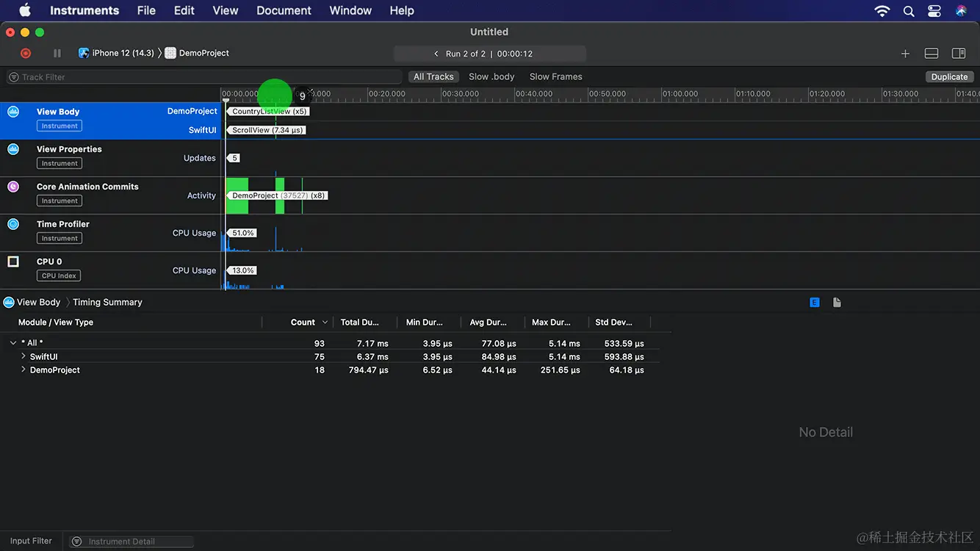Choose the DemoProject target process
The width and height of the screenshot is (980, 551).
198,53
